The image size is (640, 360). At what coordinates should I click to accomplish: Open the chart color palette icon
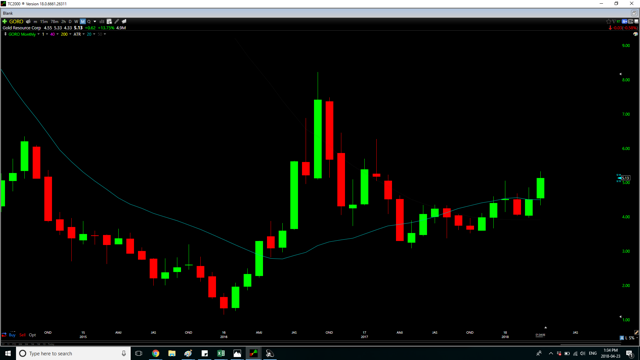point(635,34)
